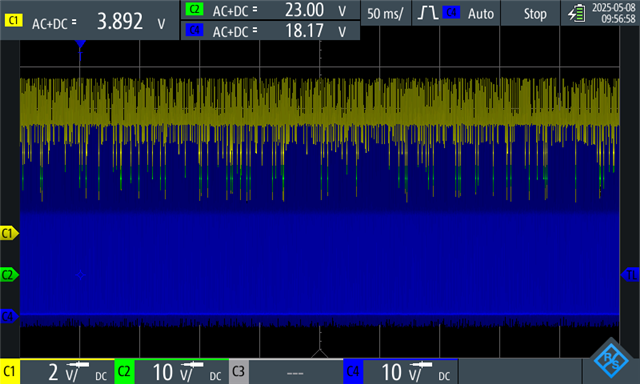The image size is (640, 384).
Task: Select the yellow C1 ground level marker
Action: click(9, 233)
